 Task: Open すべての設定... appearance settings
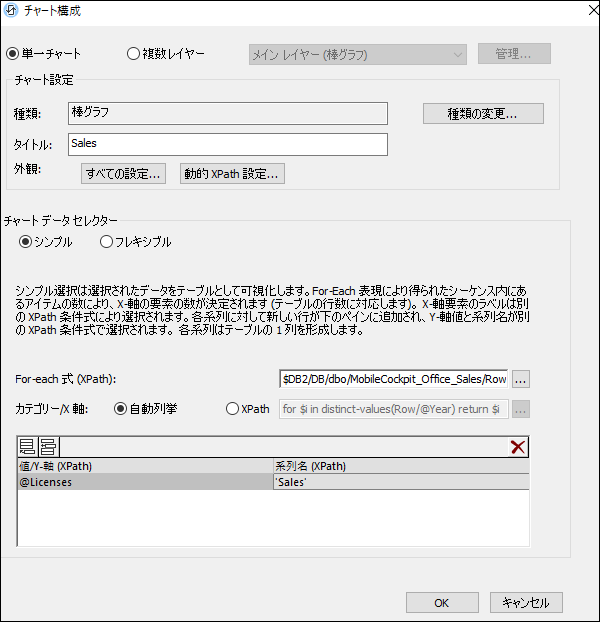123,174
